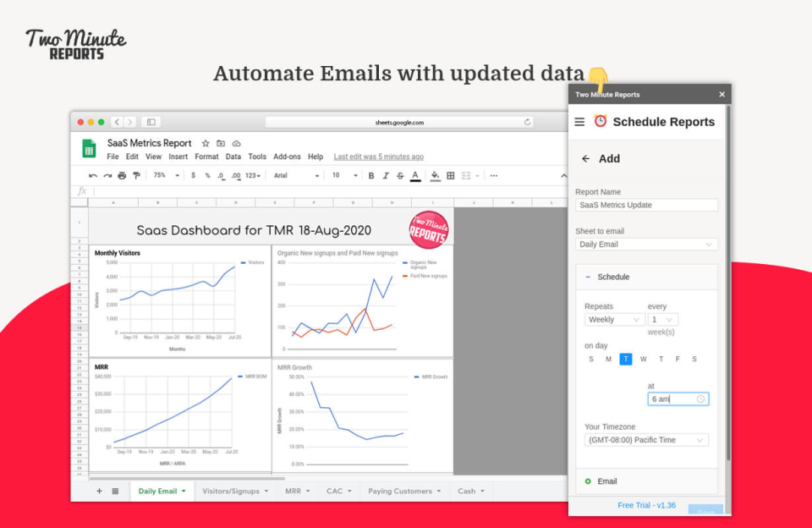Image resolution: width=812 pixels, height=528 pixels.
Task: Open the time picker clock icon
Action: [700, 399]
